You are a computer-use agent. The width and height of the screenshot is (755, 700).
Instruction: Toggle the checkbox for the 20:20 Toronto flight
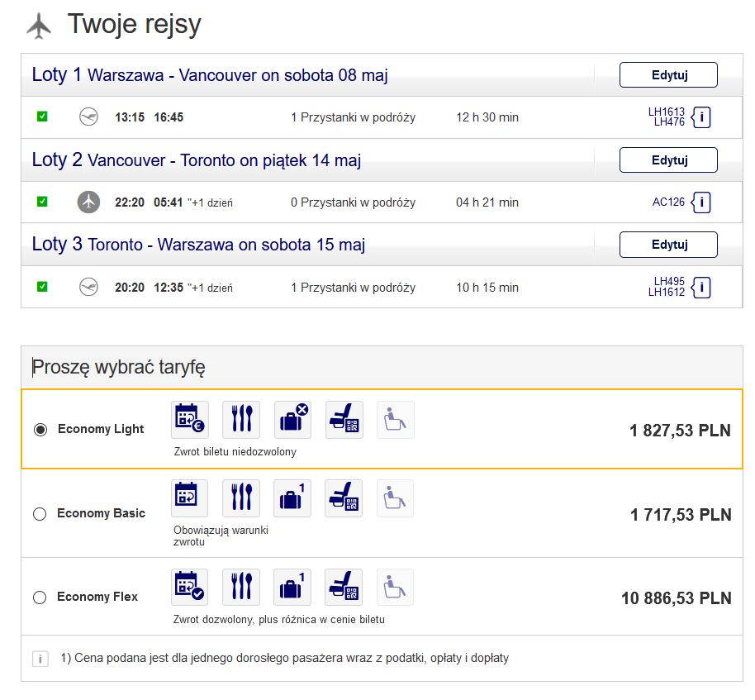[x=42, y=287]
